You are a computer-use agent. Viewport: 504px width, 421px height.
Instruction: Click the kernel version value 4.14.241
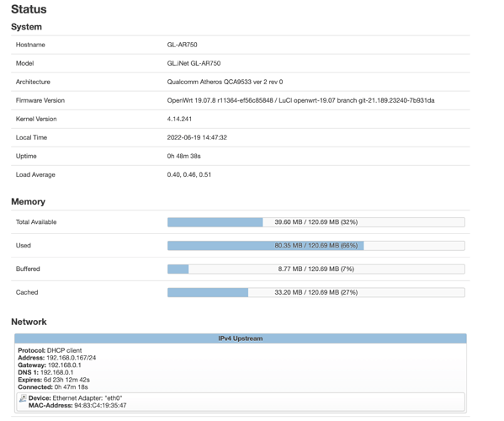179,119
